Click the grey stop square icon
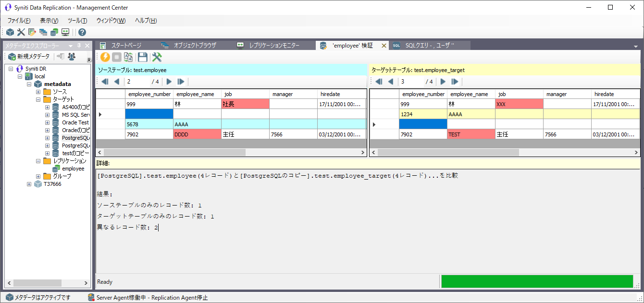Screen dimensions: 644x303 coord(117,57)
